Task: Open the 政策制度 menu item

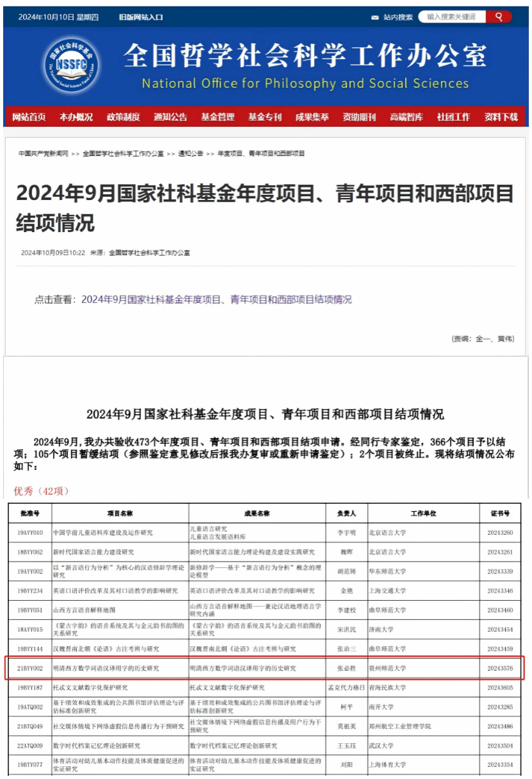Action: click(123, 117)
